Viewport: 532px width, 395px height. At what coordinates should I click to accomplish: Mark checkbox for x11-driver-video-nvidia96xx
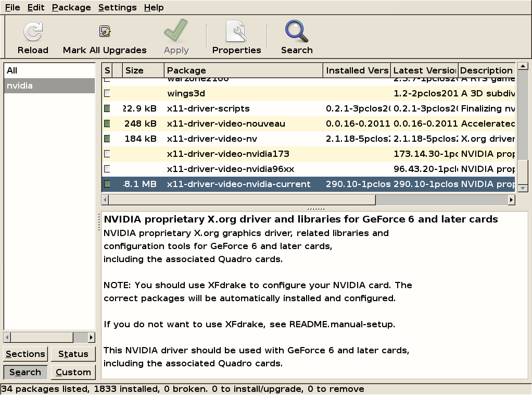107,169
